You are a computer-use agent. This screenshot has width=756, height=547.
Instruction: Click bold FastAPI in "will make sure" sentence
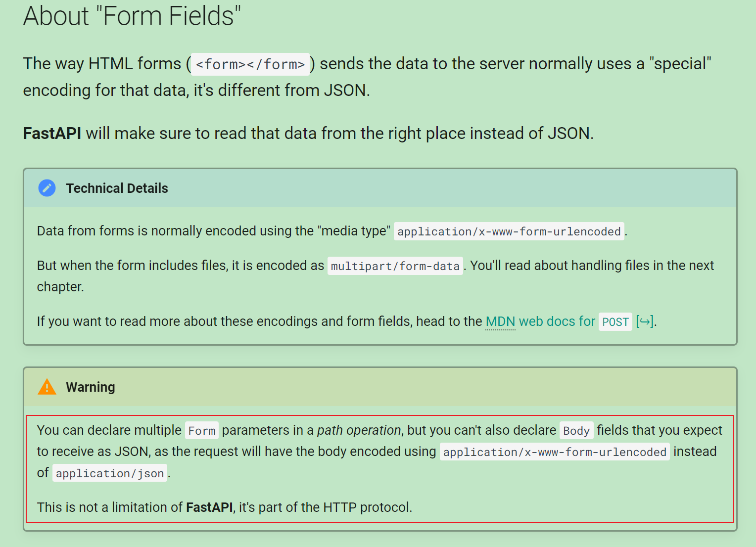tap(52, 134)
